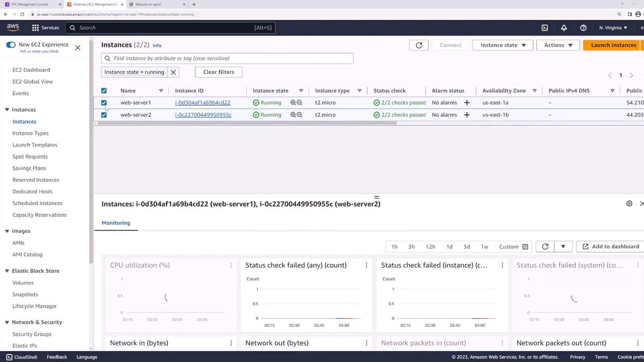Open Network in chart options menu

pos(231,343)
